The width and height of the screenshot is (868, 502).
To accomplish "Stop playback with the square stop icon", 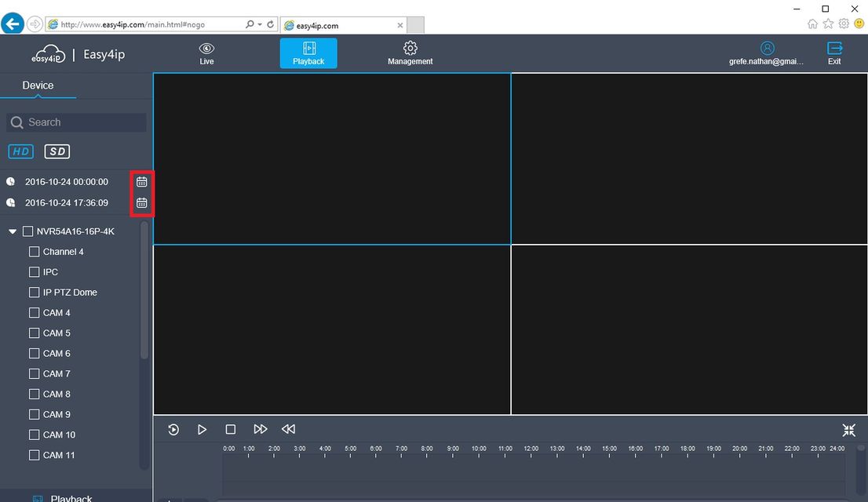I will pos(231,430).
